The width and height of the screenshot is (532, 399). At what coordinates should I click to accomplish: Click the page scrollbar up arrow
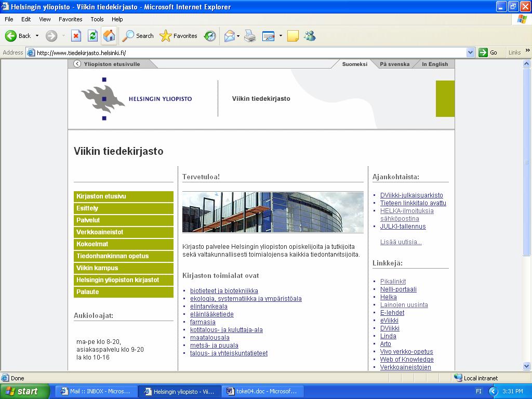pyautogui.click(x=527, y=63)
